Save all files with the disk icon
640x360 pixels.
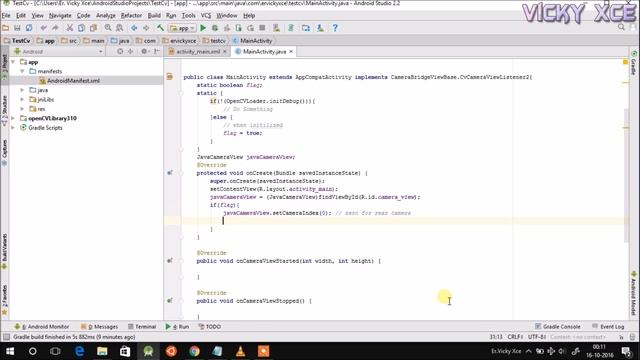coord(17,28)
